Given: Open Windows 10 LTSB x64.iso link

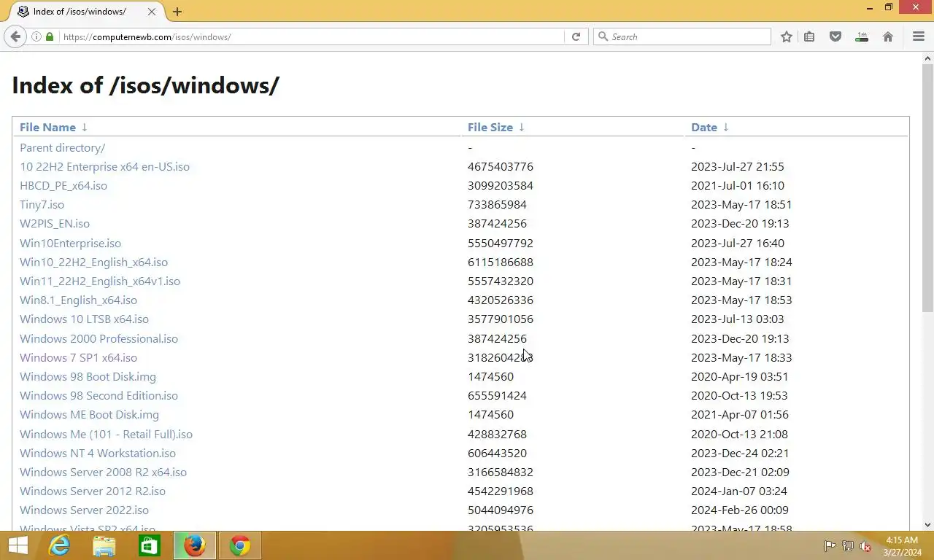Looking at the screenshot, I should 84,319.
